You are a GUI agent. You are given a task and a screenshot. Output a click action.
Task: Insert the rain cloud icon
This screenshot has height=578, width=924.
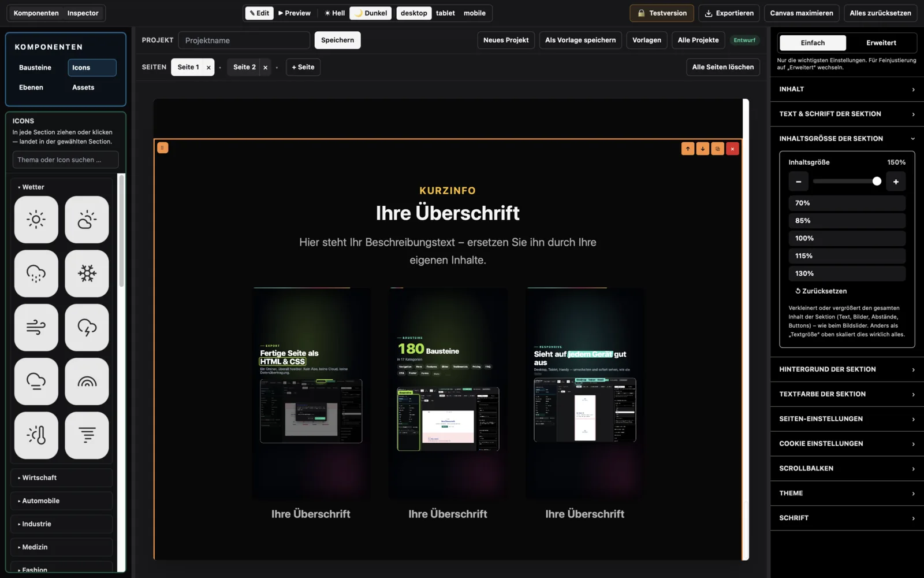[36, 273]
